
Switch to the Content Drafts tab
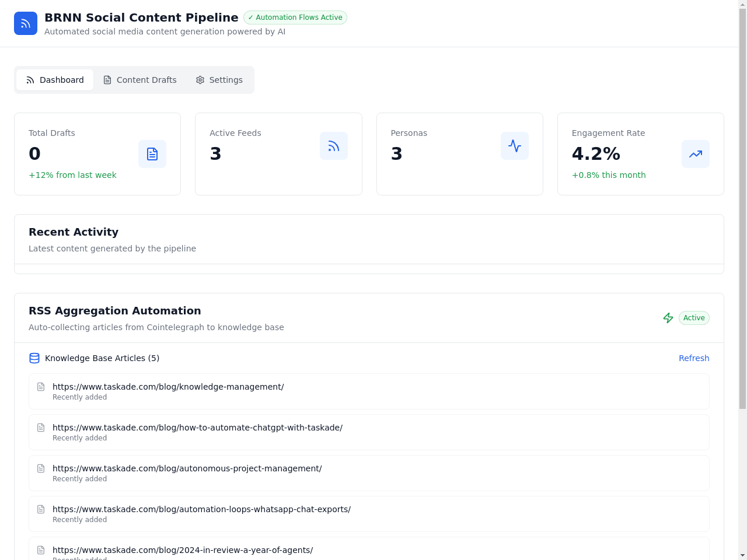click(x=140, y=80)
